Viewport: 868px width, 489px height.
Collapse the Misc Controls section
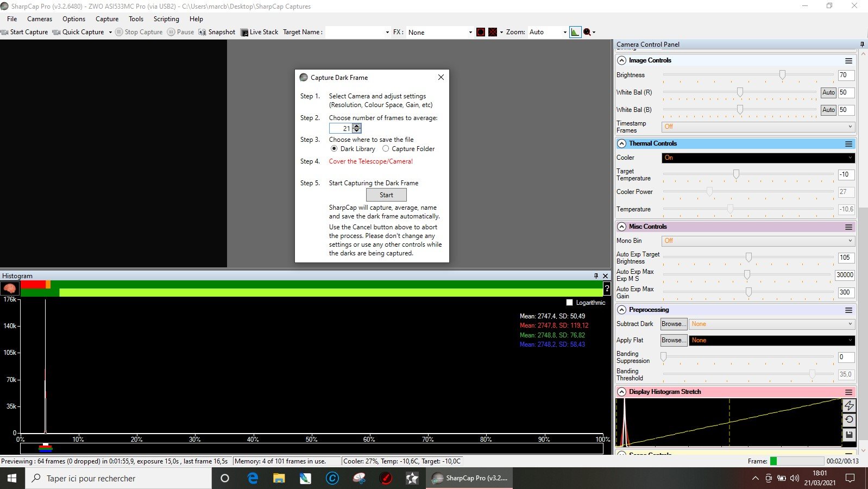coord(622,227)
